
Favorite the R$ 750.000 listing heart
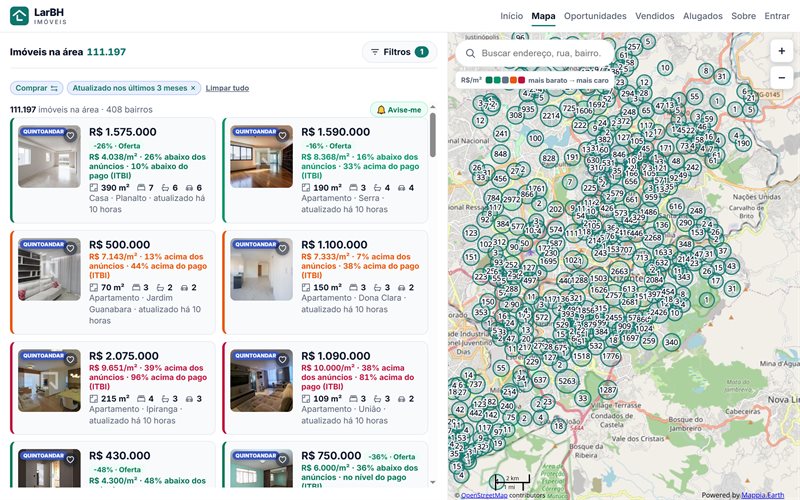click(283, 460)
